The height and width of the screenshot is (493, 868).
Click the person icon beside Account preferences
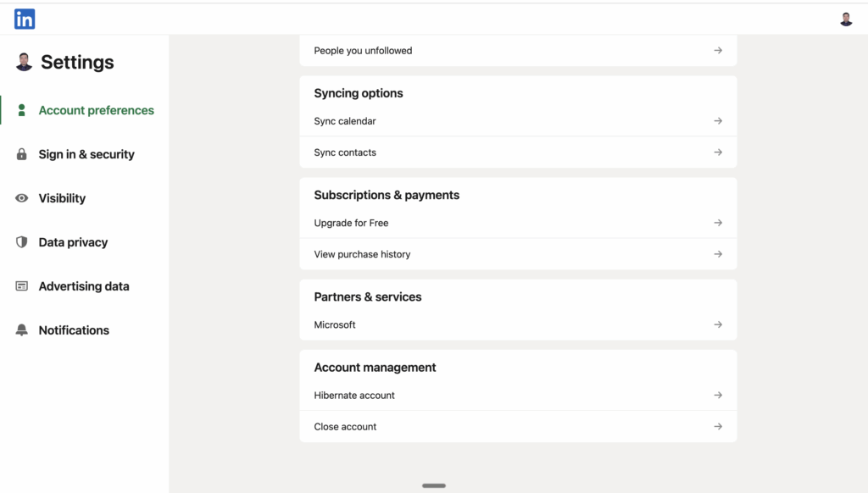coord(22,110)
